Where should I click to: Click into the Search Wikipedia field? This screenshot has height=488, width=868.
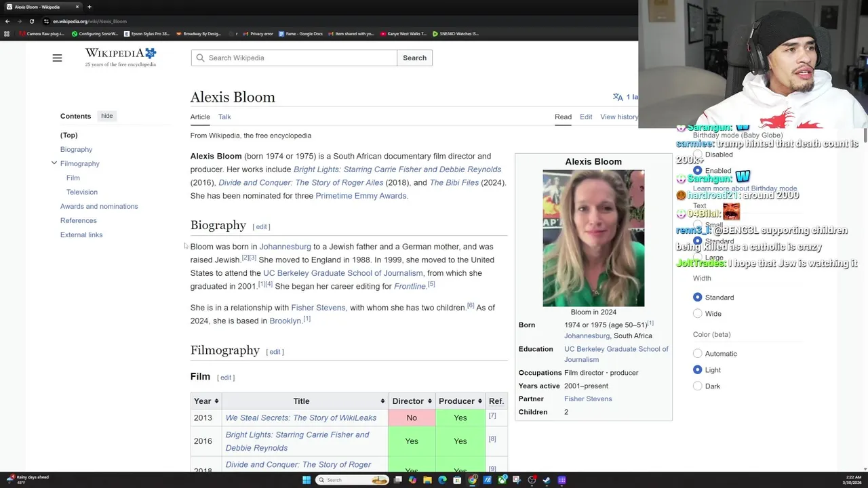coord(294,58)
